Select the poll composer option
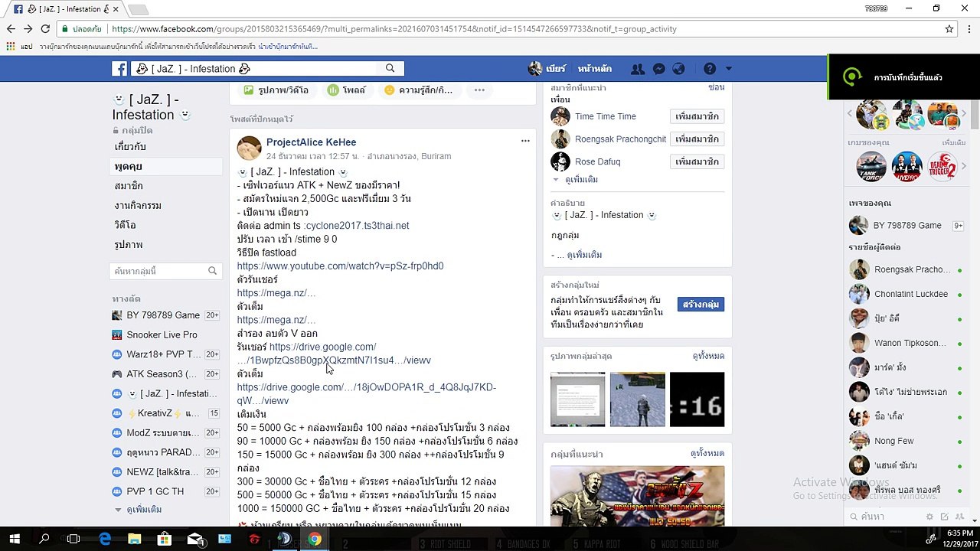Viewport: 980px width, 551px height. coord(347,90)
